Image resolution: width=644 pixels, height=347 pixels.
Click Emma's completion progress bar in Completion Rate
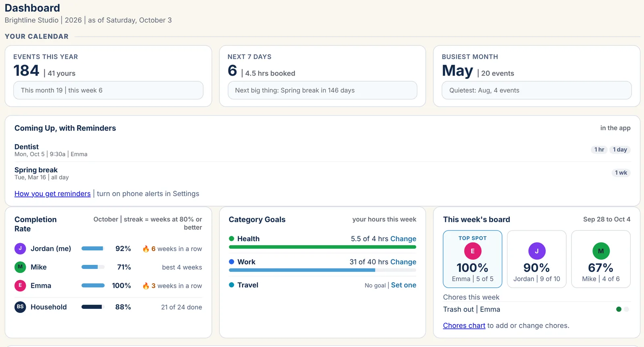pyautogui.click(x=93, y=285)
